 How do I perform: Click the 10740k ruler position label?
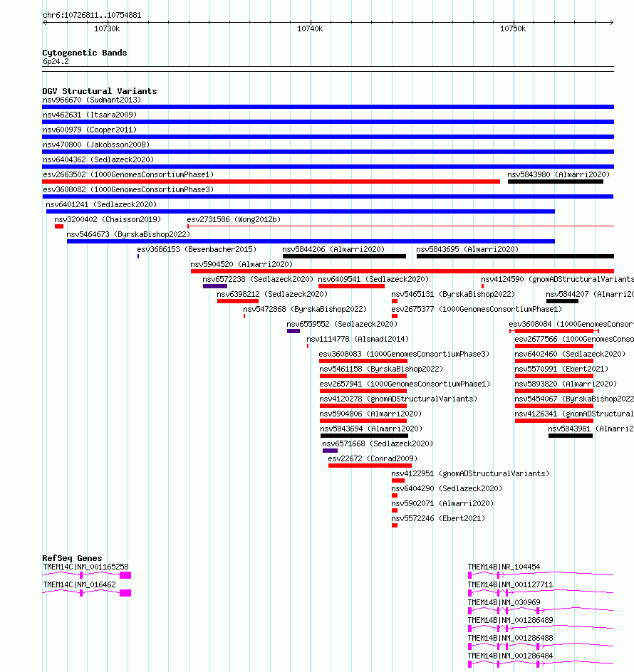310,28
